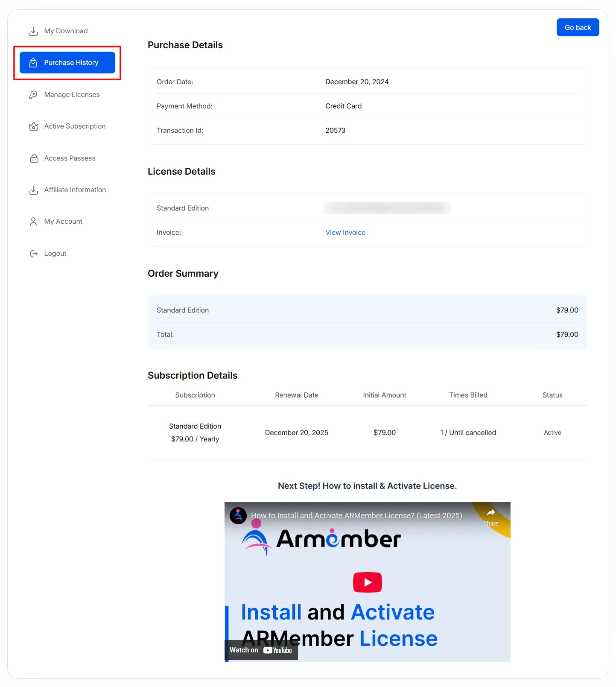Select My Account menu item
Screen dimensions: 616x687
63,222
